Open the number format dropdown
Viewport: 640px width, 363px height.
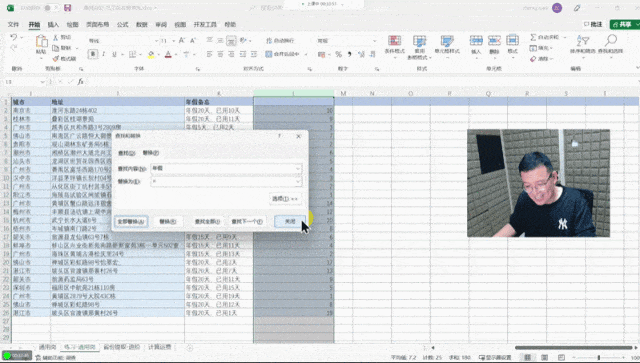(374, 41)
